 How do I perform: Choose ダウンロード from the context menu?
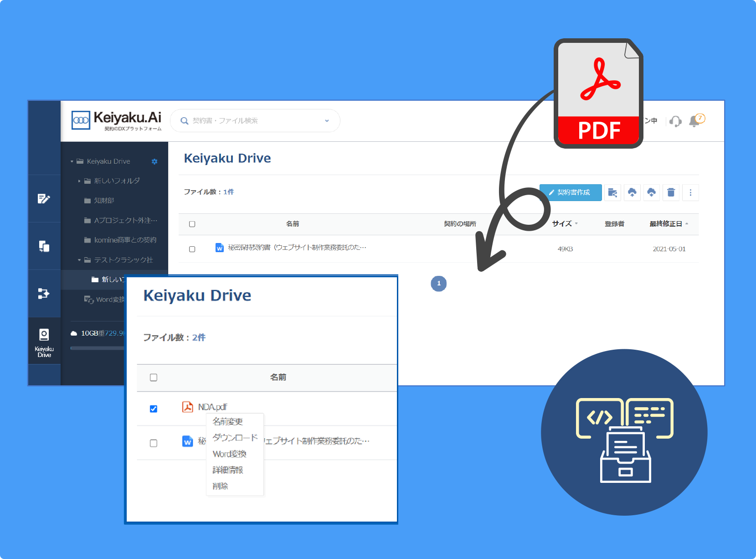[x=235, y=438]
